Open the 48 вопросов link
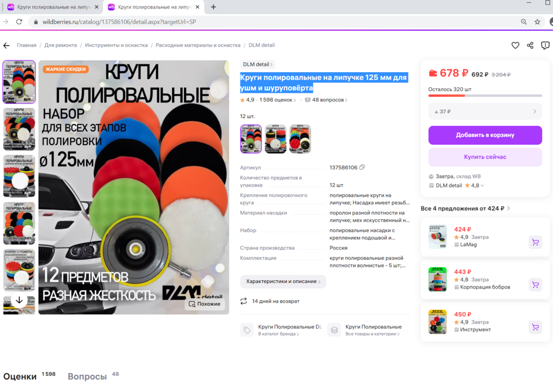553x392 pixels. click(329, 100)
